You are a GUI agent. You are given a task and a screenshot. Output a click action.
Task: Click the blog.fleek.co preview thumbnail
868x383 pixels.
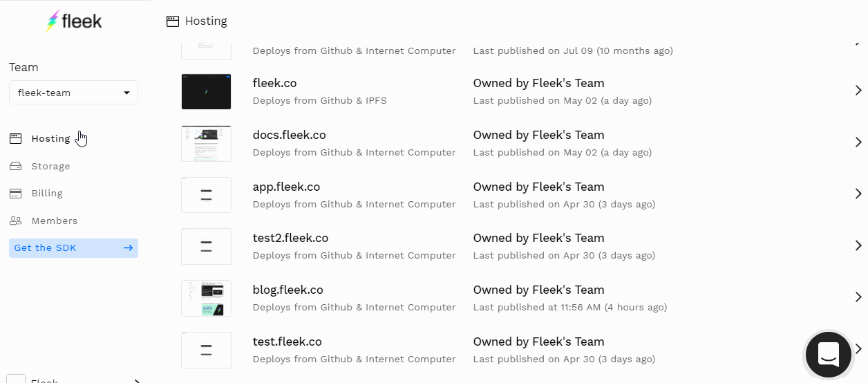coord(206,298)
